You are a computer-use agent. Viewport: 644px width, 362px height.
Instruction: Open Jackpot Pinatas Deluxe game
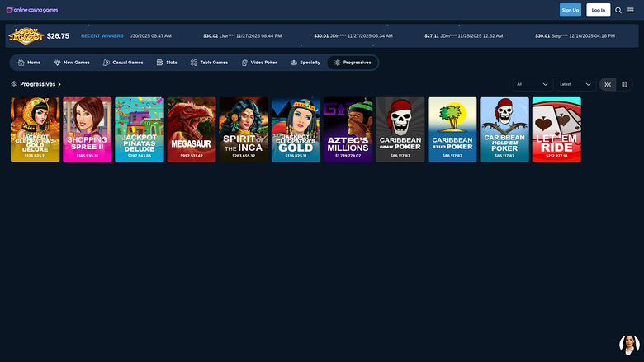[x=140, y=129]
